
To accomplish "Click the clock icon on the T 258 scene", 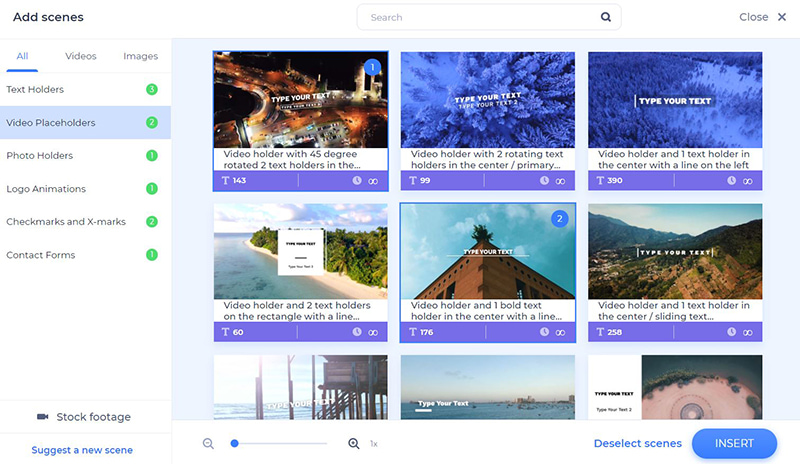I will (732, 332).
